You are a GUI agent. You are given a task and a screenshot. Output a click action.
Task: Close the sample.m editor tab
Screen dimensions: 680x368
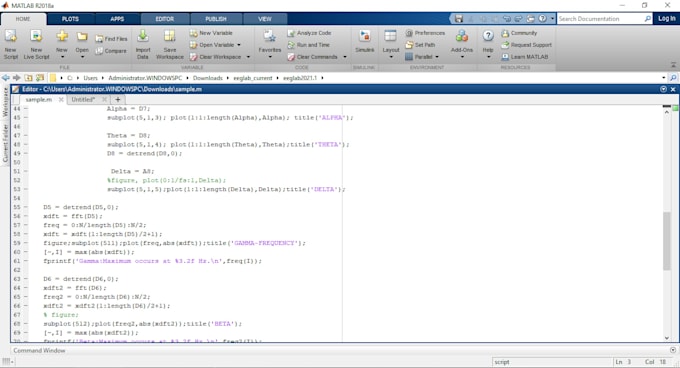61,99
